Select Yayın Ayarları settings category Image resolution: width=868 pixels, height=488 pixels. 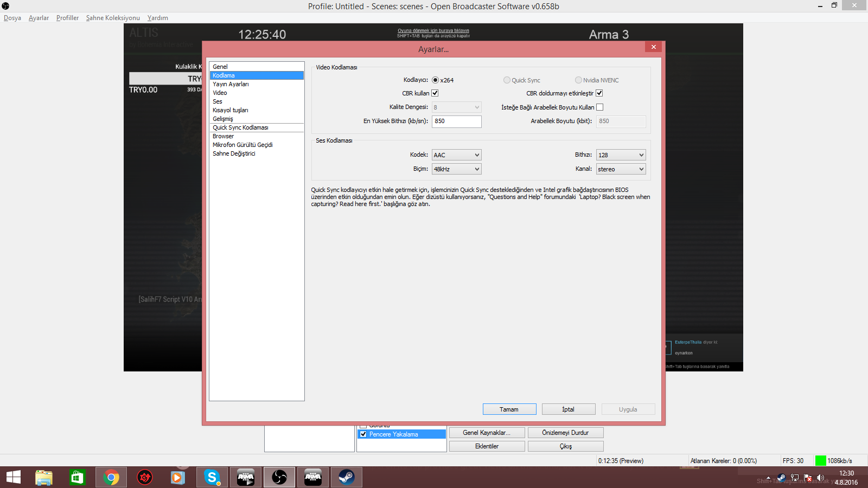(257, 84)
